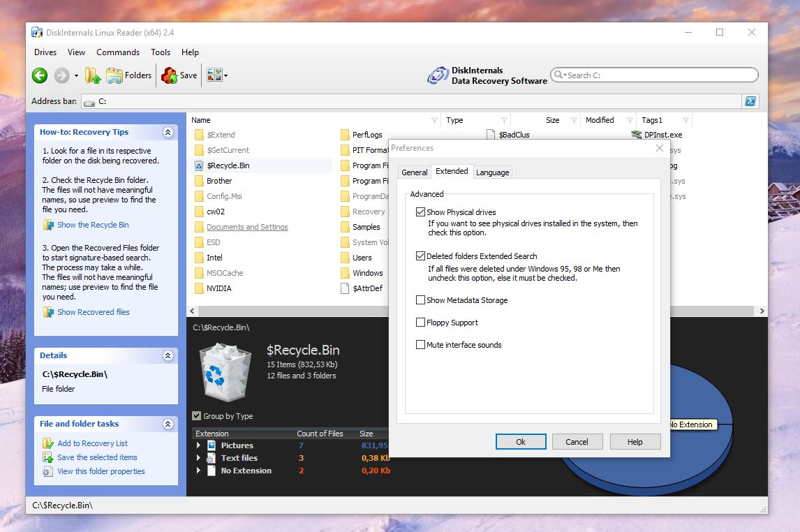
Task: Open the Tags1 column filter dropdown
Action: 686,120
